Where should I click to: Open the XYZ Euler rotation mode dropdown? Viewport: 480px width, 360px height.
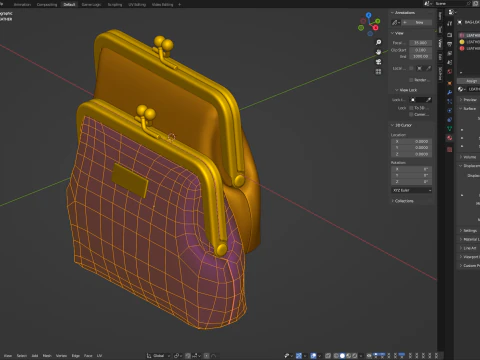(411, 190)
